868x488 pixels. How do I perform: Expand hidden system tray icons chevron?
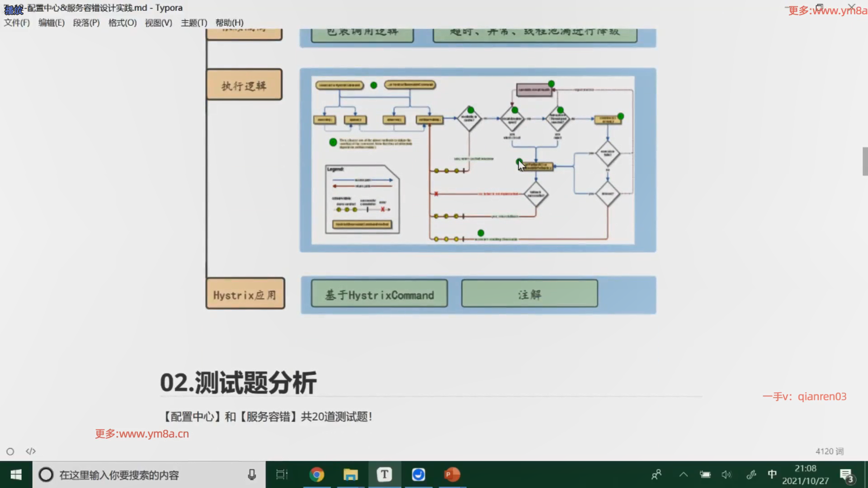(x=683, y=474)
